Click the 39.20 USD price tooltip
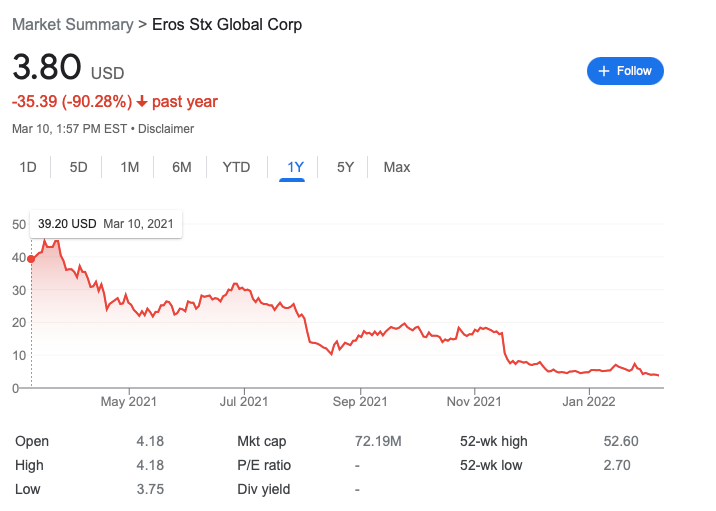The image size is (716, 511). pyautogui.click(x=106, y=224)
